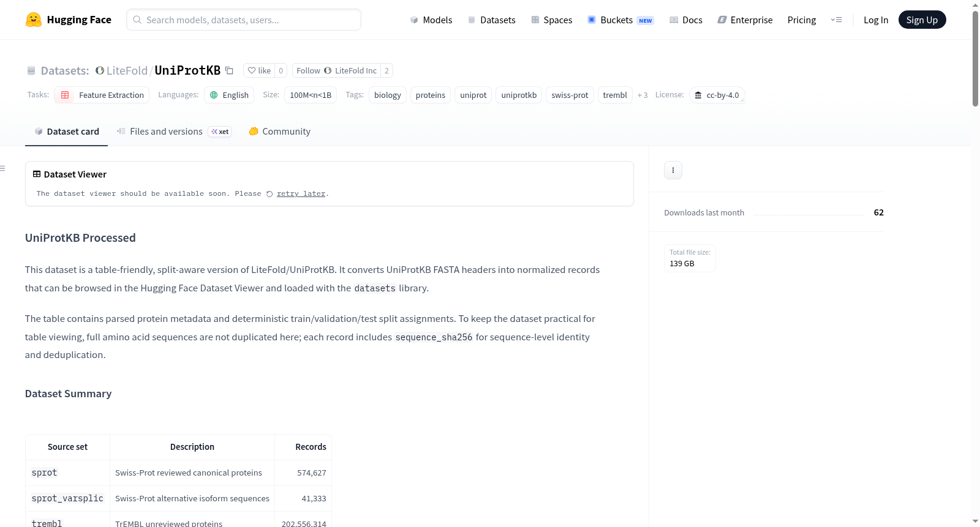Screen dimensions: 980x527
Task: Go to Datasets in navigation
Action: [492, 20]
